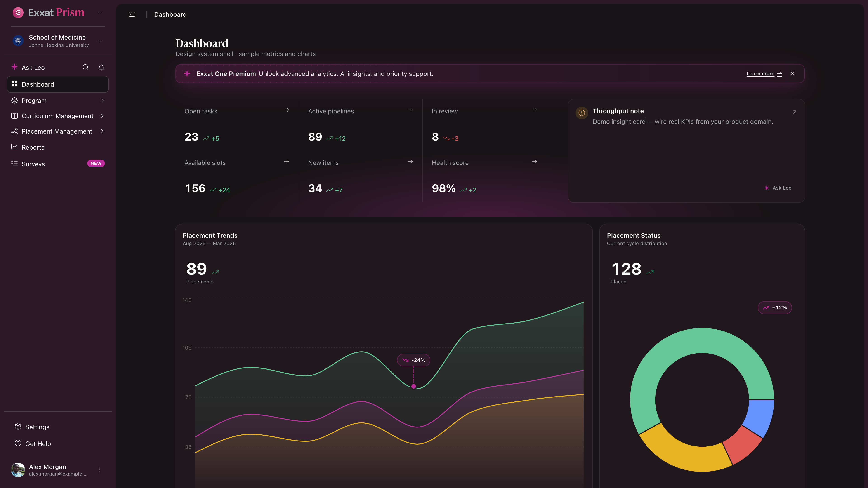Viewport: 868px width, 488px height.
Task: Click the Health score 98% value
Action: [444, 188]
